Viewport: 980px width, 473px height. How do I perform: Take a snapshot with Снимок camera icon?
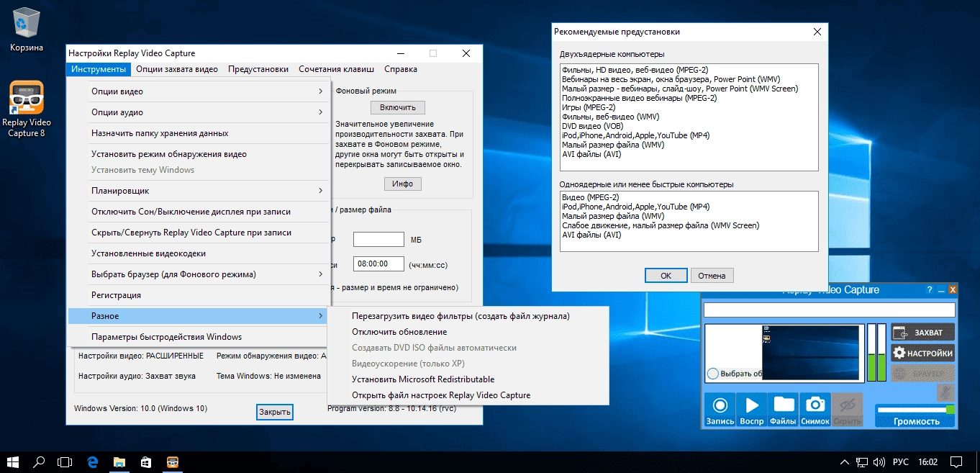(x=815, y=410)
